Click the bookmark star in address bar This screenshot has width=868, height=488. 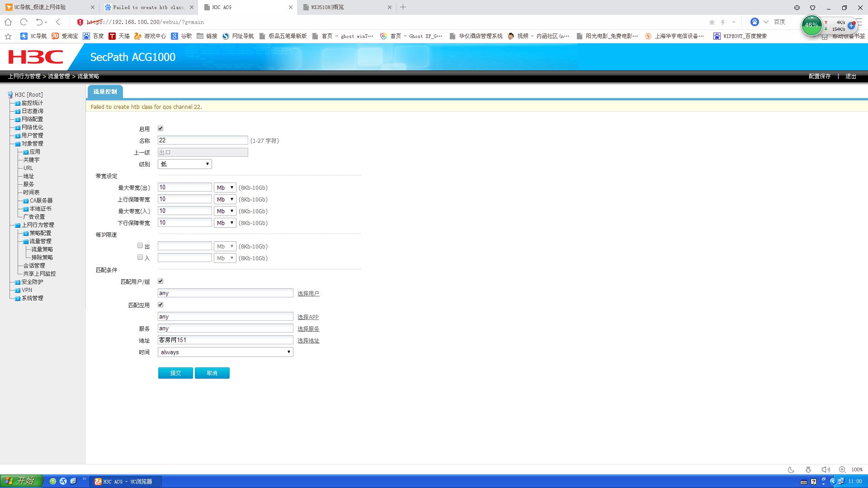tap(712, 22)
